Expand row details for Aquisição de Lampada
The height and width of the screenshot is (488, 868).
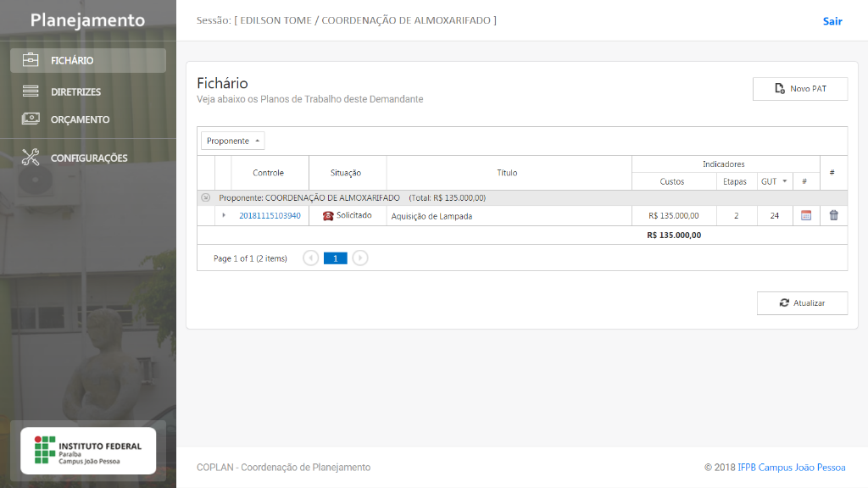tap(224, 216)
